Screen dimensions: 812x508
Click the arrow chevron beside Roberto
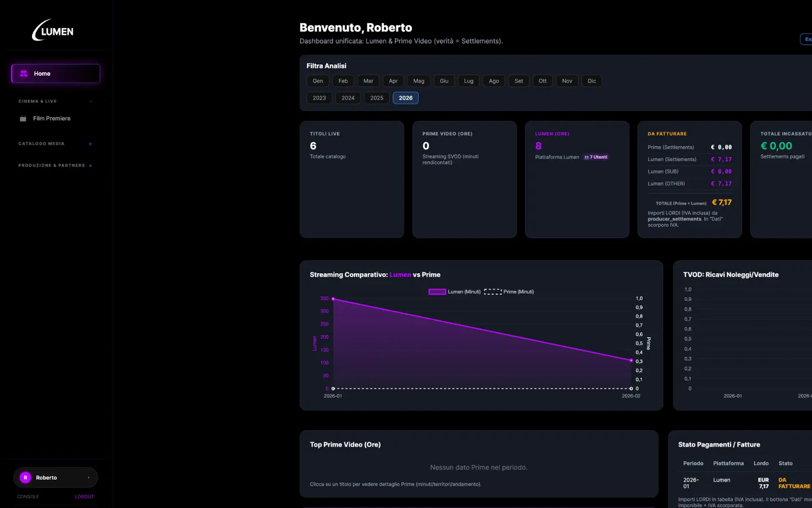[x=89, y=478]
